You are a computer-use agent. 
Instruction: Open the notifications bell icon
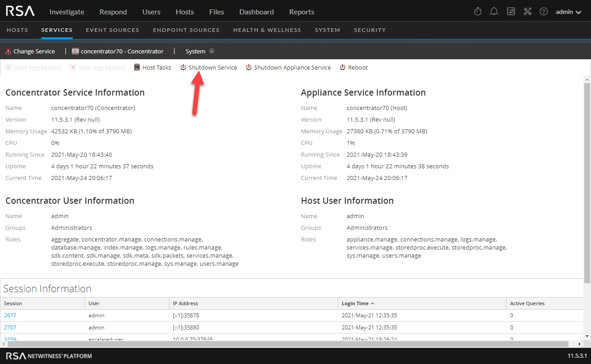point(494,12)
